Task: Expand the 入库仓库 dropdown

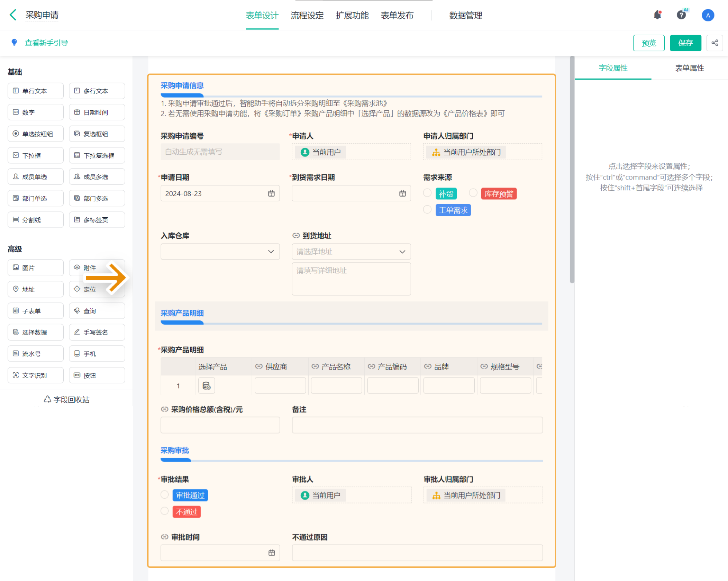Action: (220, 252)
